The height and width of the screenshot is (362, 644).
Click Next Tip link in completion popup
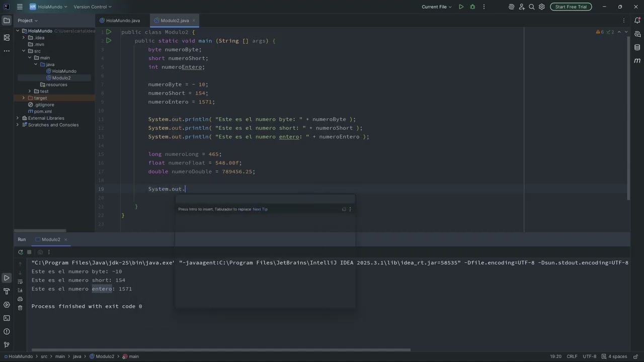(260, 209)
